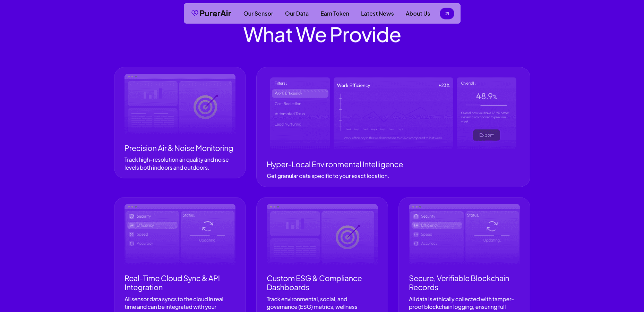
Task: Click the bar chart icon in ESG Dashboards card
Action: tap(295, 224)
